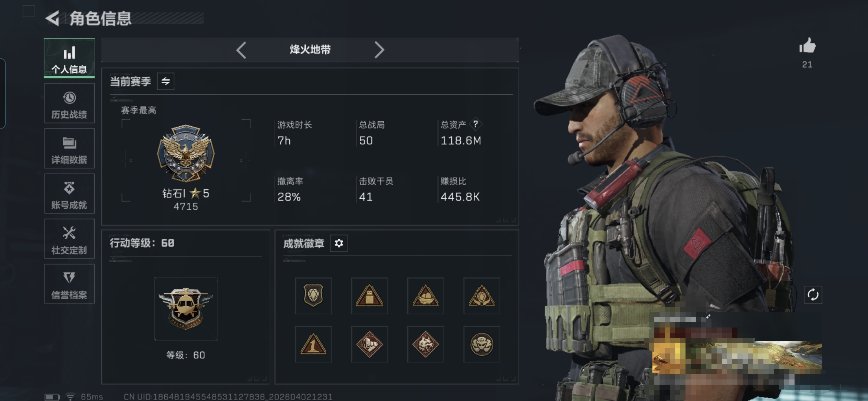868x401 pixels.
Task: Open the 历史战绩 tab
Action: point(69,103)
